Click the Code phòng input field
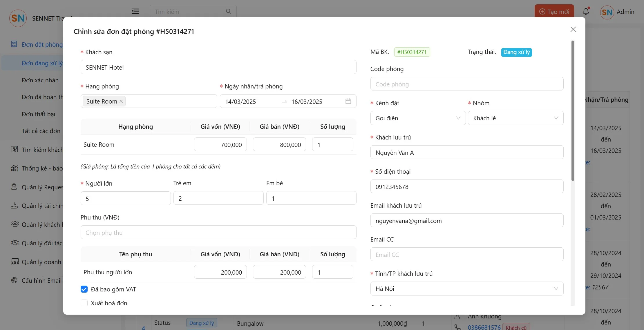Viewport: 644px width, 330px height. 466,84
